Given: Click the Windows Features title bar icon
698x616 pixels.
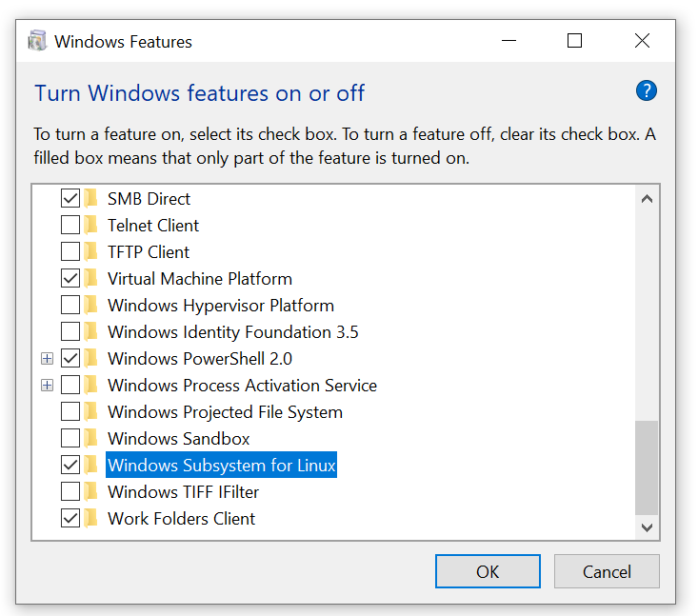Looking at the screenshot, I should pos(37,41).
